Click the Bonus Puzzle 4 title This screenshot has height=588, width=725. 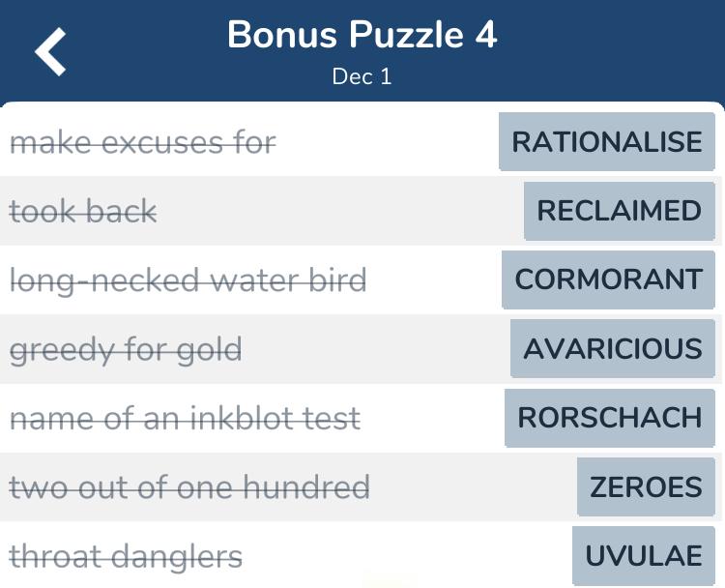pyautogui.click(x=362, y=35)
